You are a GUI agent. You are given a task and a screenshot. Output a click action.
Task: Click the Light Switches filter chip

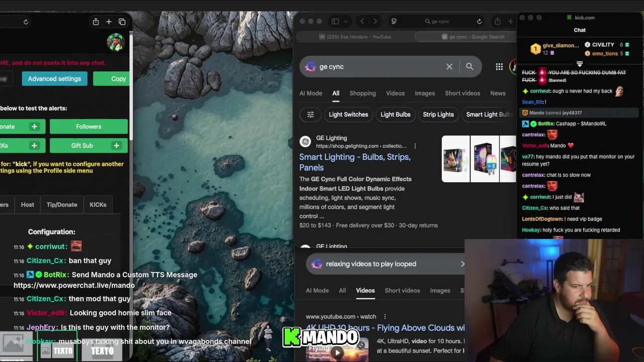point(348,115)
